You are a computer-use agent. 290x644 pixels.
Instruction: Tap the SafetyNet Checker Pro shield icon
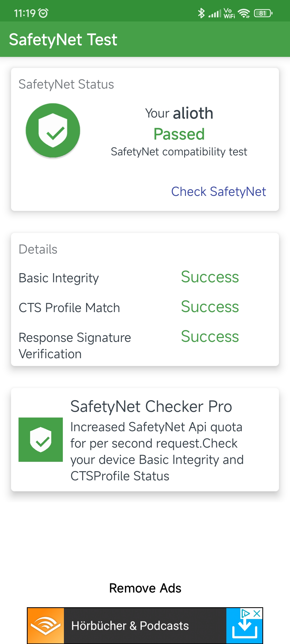pos(41,440)
